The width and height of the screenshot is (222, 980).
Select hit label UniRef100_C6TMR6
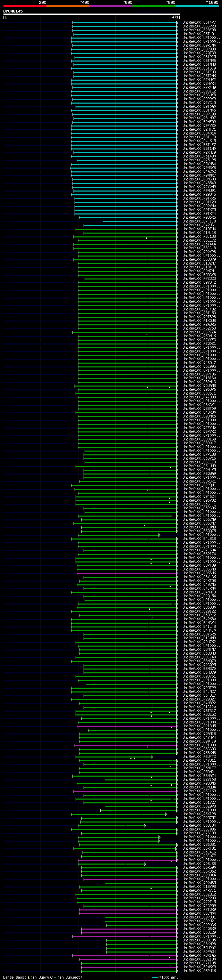pos(199,60)
